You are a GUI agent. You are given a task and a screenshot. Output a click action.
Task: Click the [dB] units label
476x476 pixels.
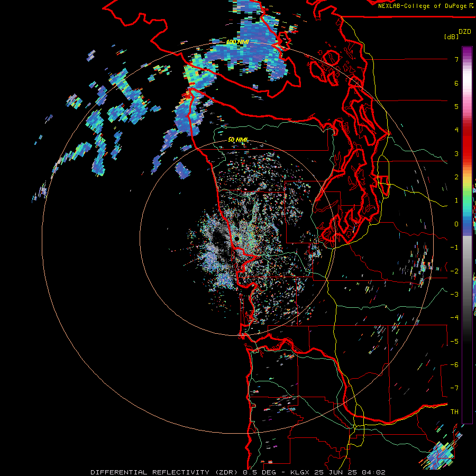point(452,36)
